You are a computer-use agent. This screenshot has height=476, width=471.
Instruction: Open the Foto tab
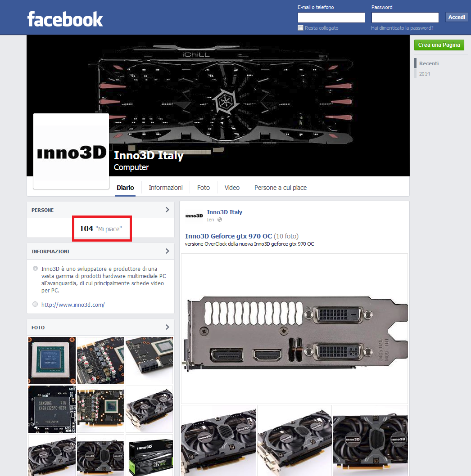(x=203, y=188)
